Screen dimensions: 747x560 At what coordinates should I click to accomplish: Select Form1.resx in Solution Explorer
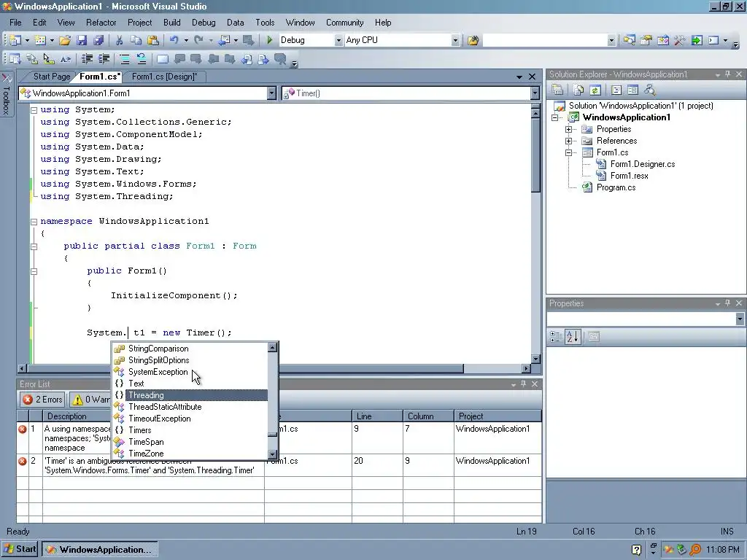tap(629, 176)
